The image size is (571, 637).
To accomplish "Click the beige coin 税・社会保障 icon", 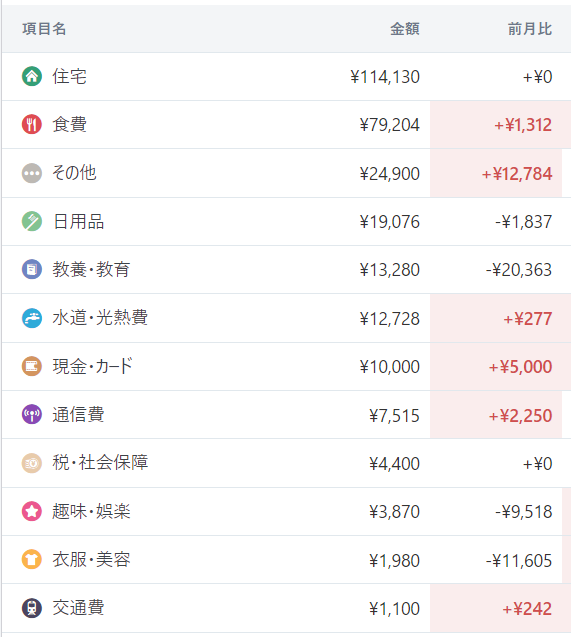I will coord(32,463).
